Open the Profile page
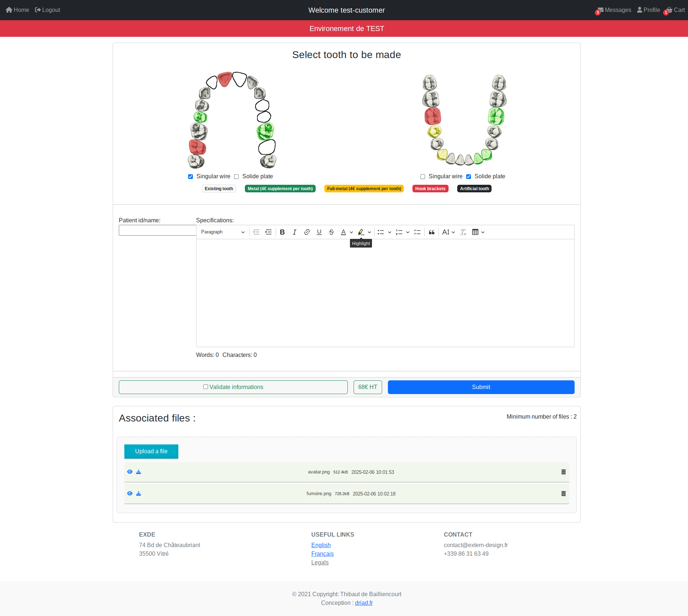 coord(649,10)
